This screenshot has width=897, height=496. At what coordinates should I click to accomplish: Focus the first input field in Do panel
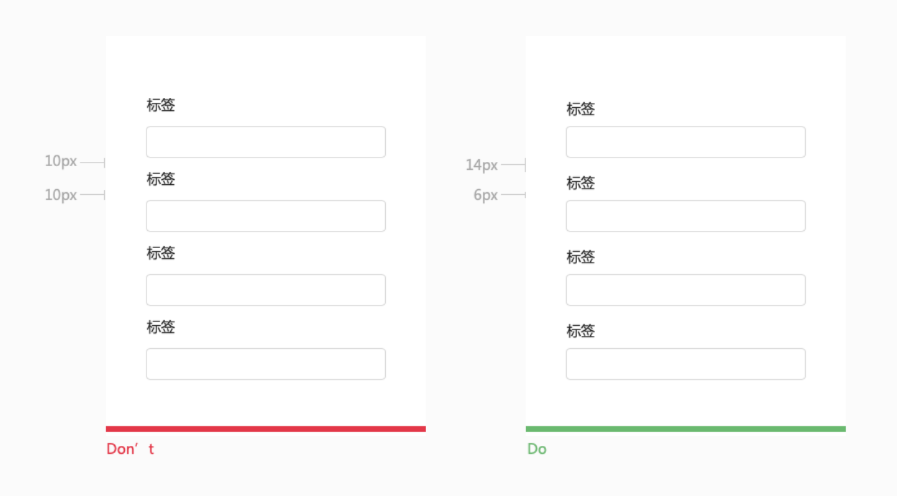click(x=685, y=142)
